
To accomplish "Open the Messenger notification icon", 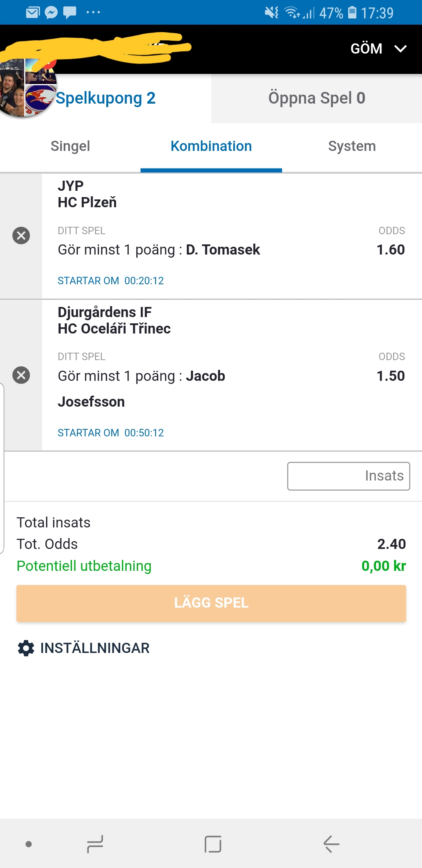I will (x=51, y=13).
